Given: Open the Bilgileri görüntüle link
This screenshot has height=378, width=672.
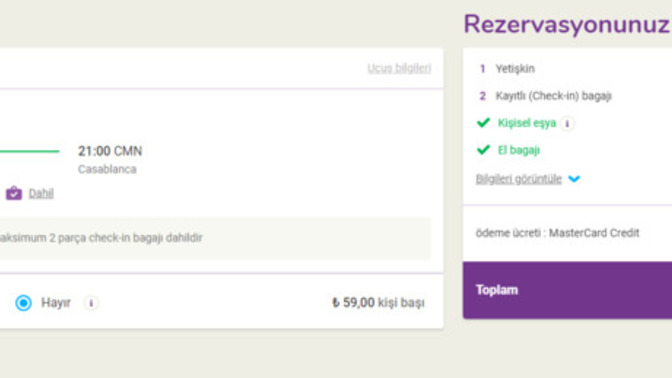Looking at the screenshot, I should pyautogui.click(x=519, y=179).
